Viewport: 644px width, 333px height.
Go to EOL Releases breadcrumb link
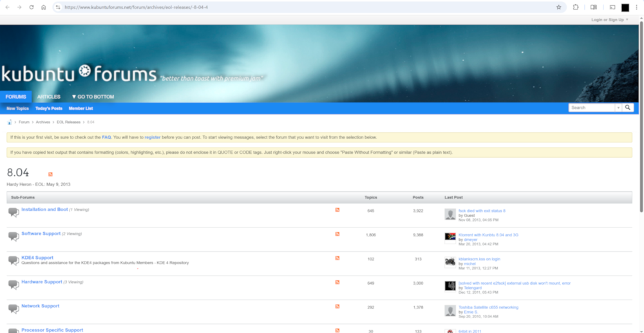pos(69,122)
